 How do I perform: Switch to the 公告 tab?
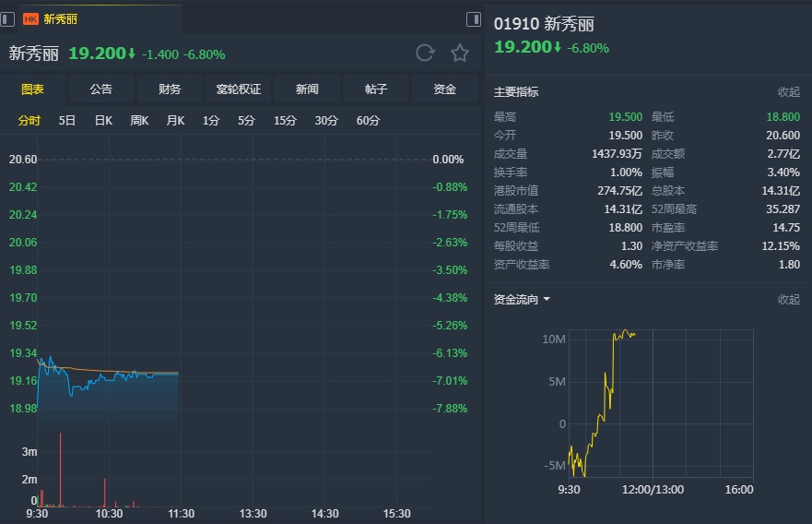tap(101, 89)
